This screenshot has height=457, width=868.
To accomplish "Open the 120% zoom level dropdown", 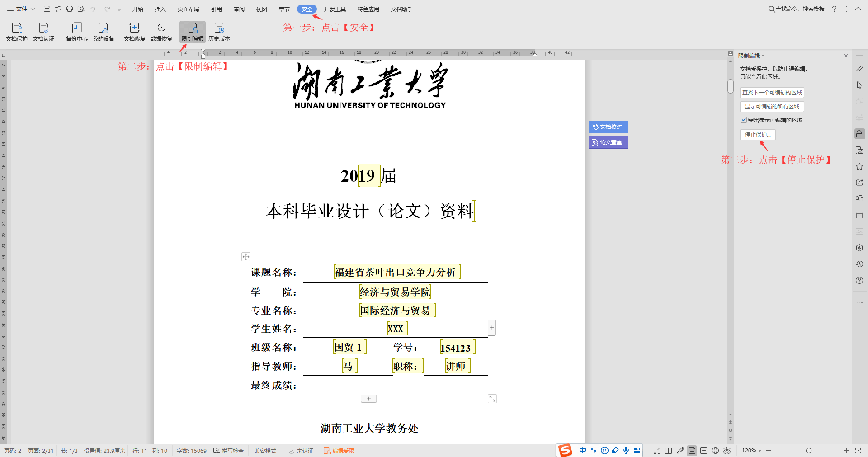I will coord(759,451).
